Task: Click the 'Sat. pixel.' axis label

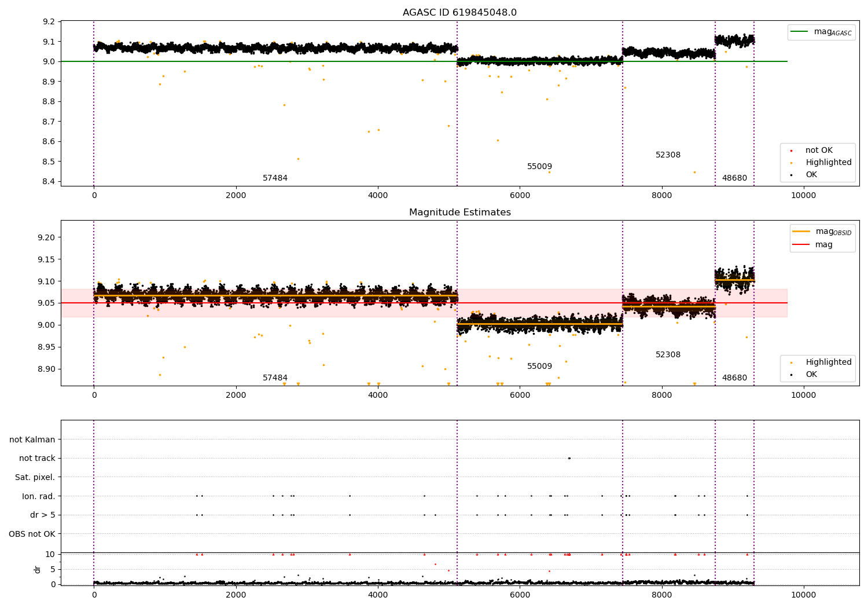Action: pos(35,478)
